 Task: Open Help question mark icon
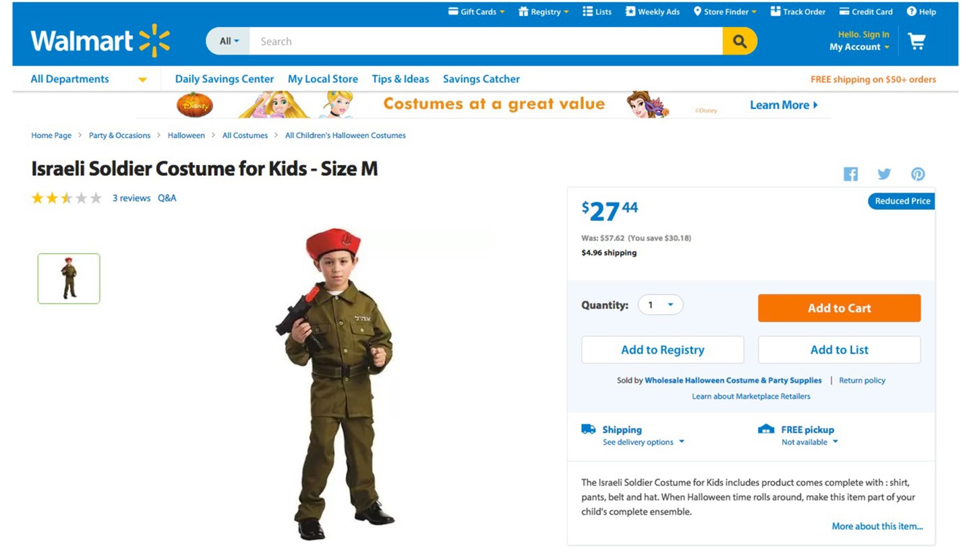pyautogui.click(x=912, y=11)
